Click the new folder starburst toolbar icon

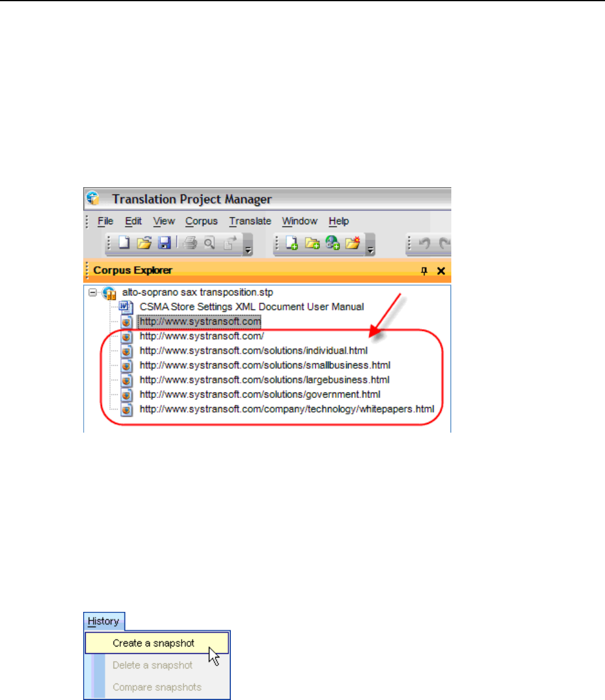pos(352,243)
